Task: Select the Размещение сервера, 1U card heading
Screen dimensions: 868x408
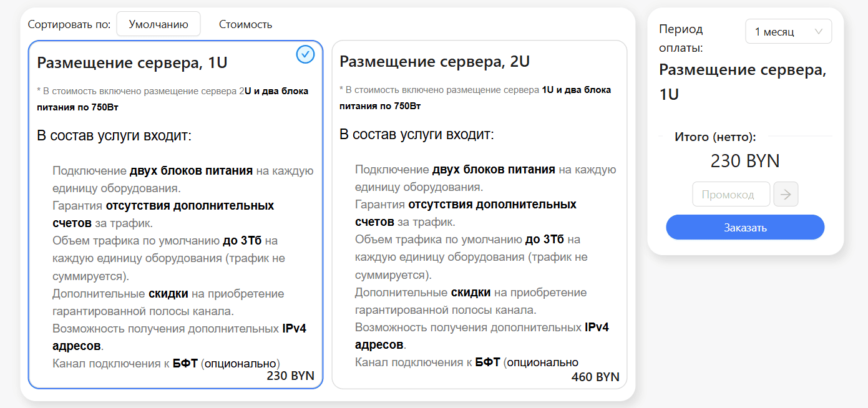Action: click(x=132, y=63)
